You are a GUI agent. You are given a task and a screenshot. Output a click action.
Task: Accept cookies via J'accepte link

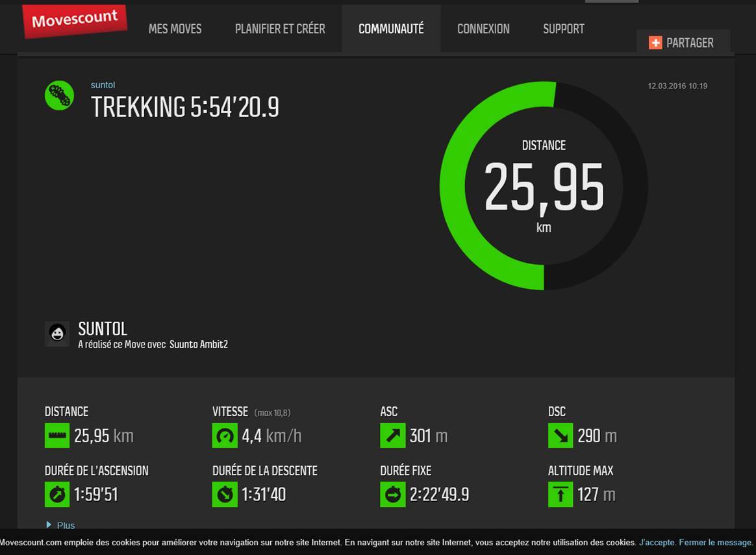657,543
